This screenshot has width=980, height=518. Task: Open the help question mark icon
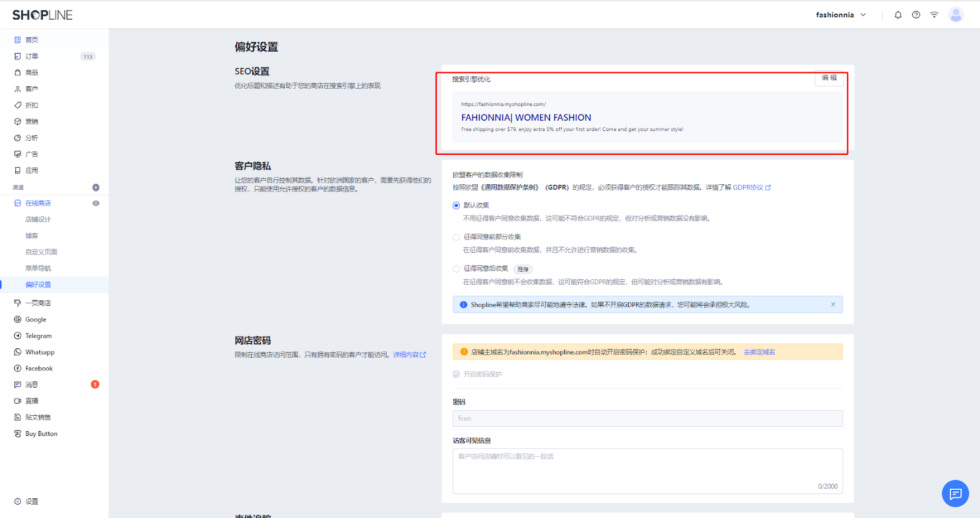point(916,15)
